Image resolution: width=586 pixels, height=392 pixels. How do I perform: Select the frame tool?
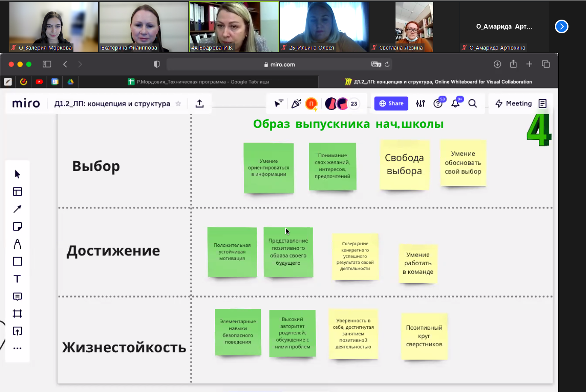17,314
